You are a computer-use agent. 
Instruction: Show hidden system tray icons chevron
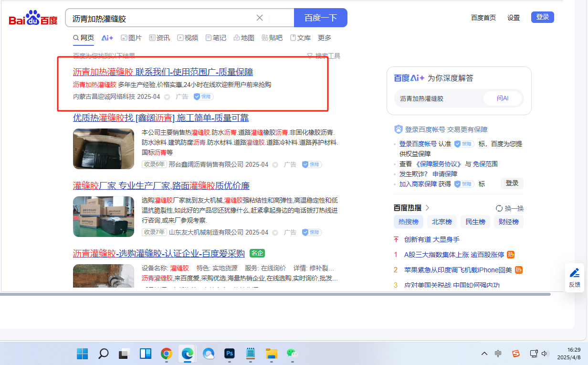[x=484, y=354]
